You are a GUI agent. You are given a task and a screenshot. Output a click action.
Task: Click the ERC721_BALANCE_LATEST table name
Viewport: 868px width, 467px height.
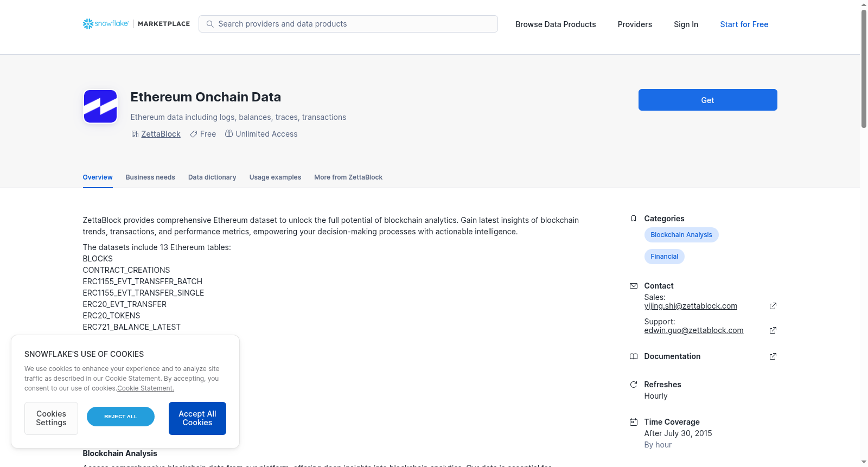pyautogui.click(x=132, y=327)
